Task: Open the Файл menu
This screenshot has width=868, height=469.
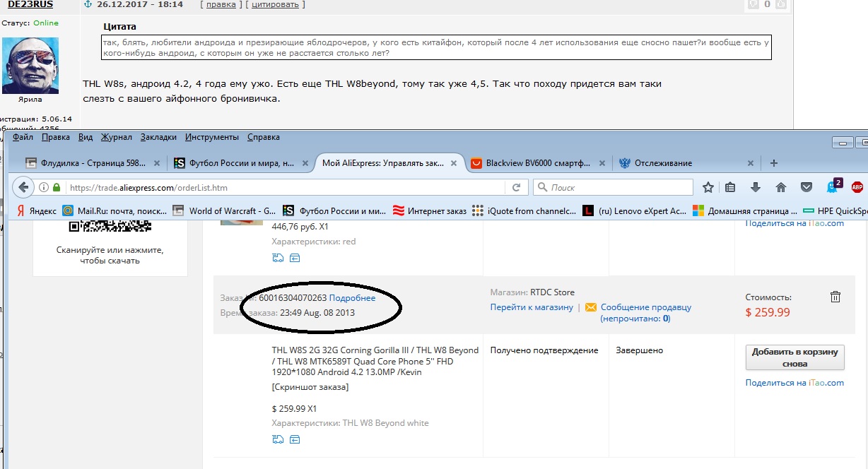Action: 23,137
